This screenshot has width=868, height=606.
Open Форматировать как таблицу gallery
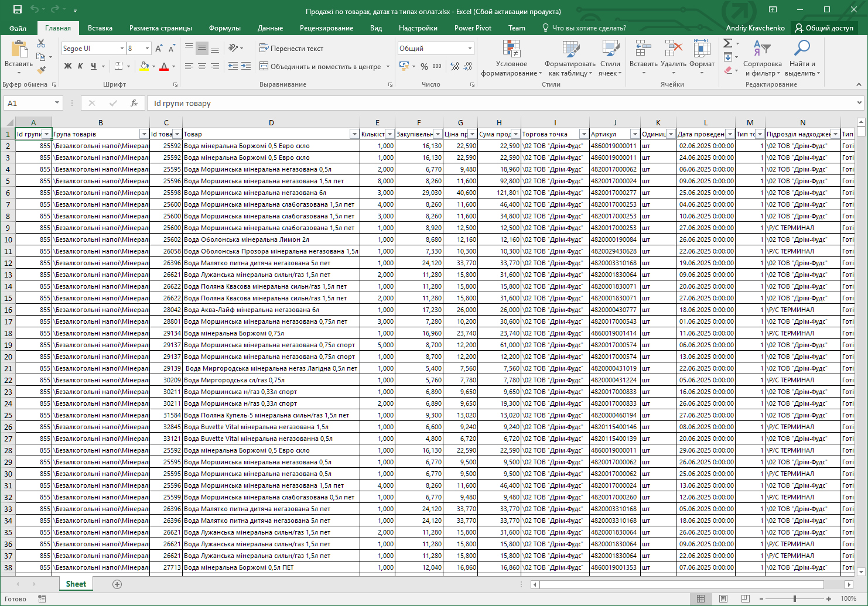(x=570, y=58)
